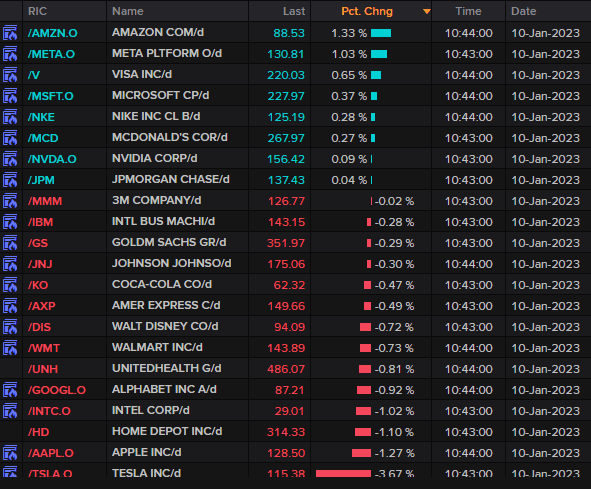Click the VISA INC/d name cell
Viewport: 591px width, 489px height.
click(142, 74)
